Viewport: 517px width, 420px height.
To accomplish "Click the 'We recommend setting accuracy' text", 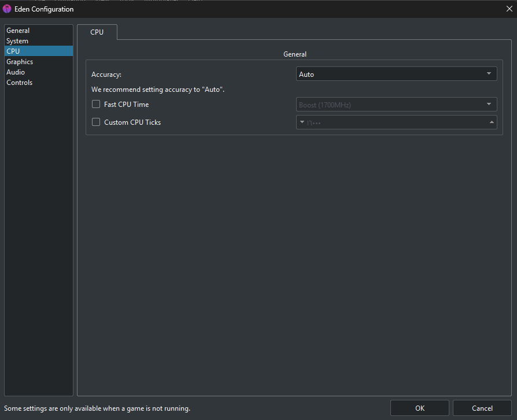I will 158,90.
